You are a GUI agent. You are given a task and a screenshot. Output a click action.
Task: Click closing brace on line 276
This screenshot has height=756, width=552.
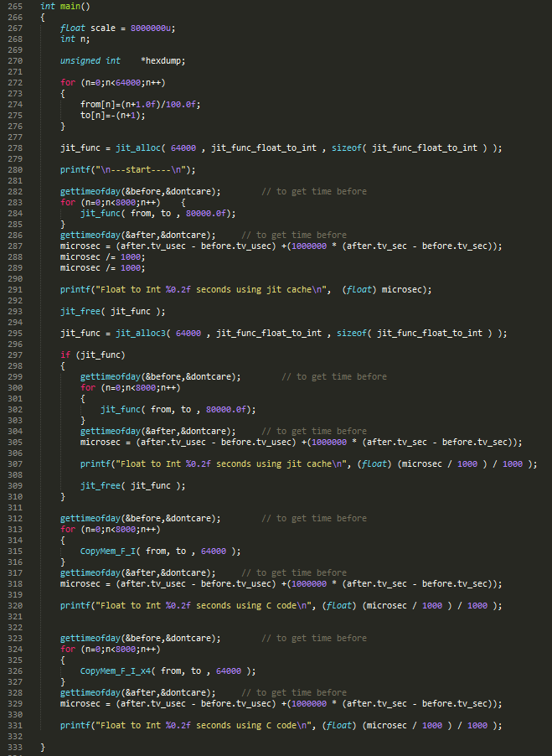pyautogui.click(x=63, y=127)
